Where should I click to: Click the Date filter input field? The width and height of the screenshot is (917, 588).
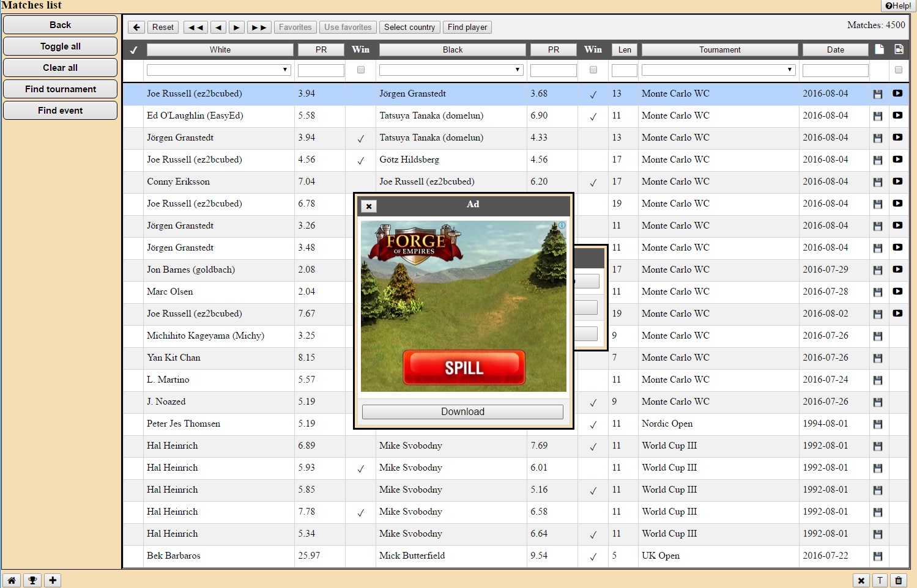click(x=835, y=71)
